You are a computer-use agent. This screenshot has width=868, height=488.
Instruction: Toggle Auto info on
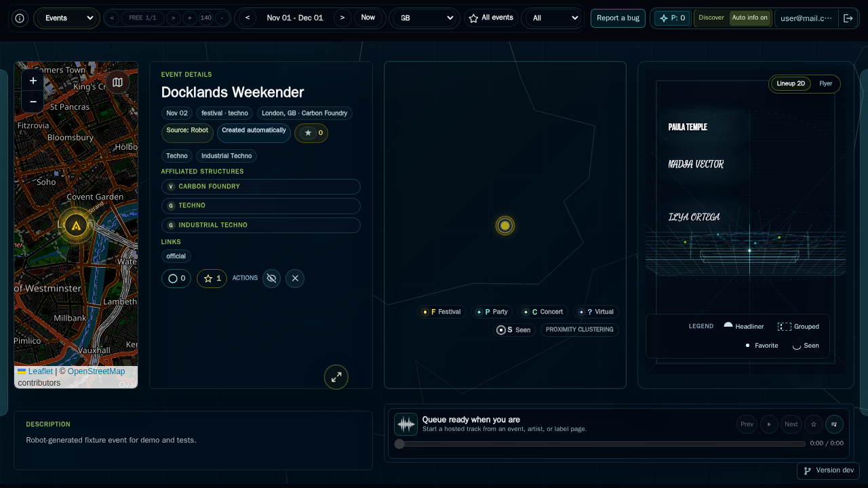[750, 18]
